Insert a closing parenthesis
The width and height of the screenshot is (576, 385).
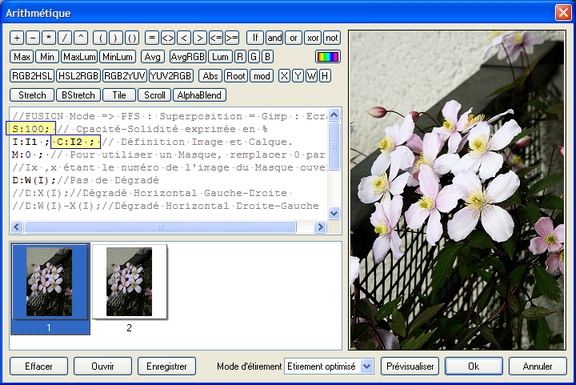tap(116, 38)
